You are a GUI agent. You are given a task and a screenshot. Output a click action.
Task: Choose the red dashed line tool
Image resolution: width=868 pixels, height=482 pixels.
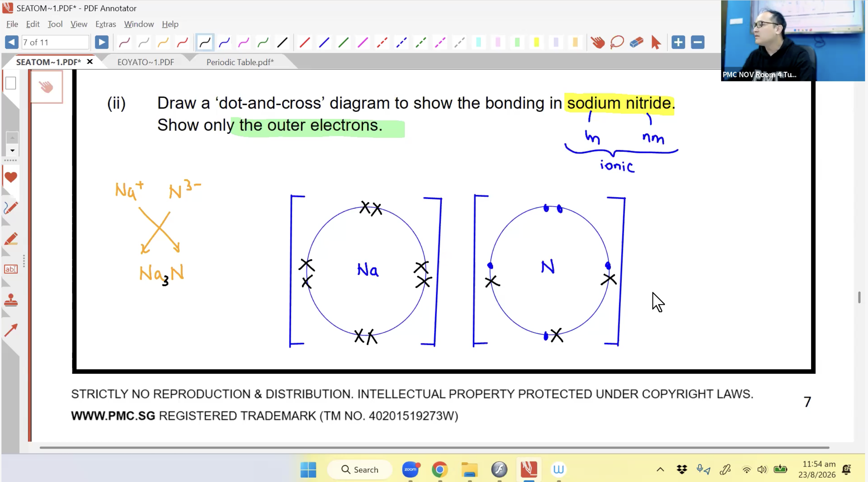(382, 43)
